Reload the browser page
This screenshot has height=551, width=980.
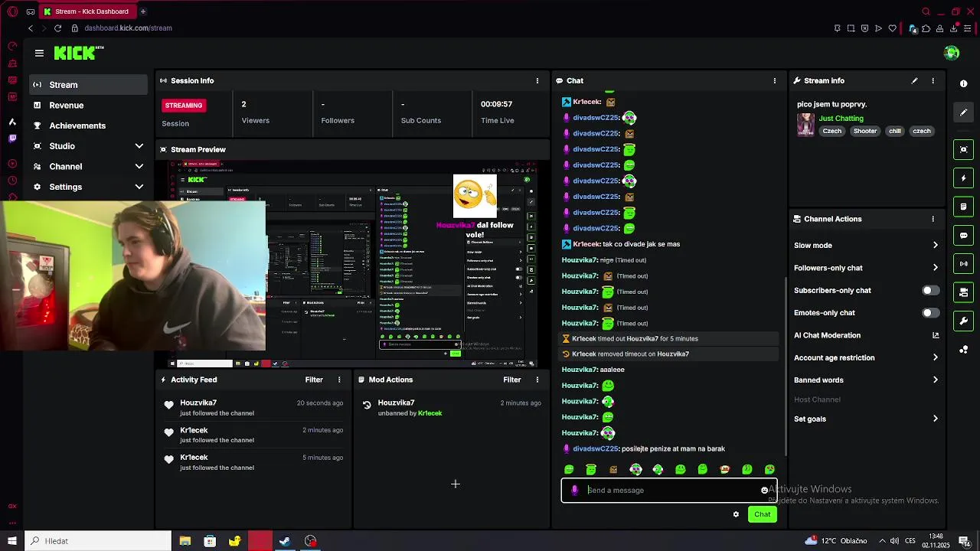point(57,28)
